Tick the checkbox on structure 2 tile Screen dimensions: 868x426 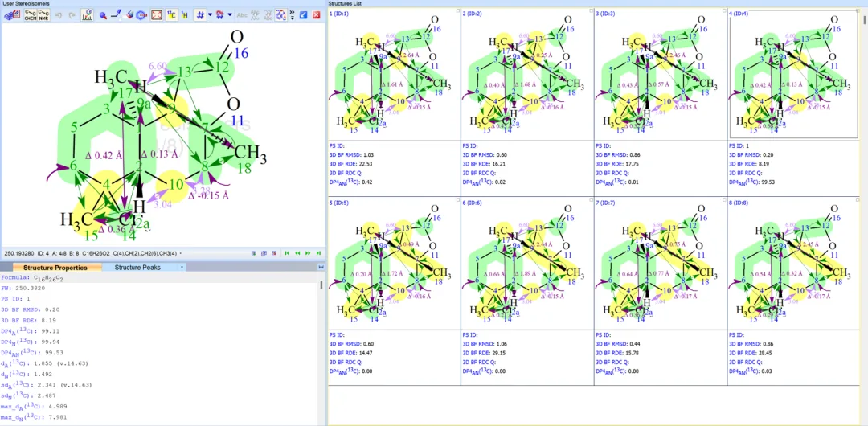591,11
